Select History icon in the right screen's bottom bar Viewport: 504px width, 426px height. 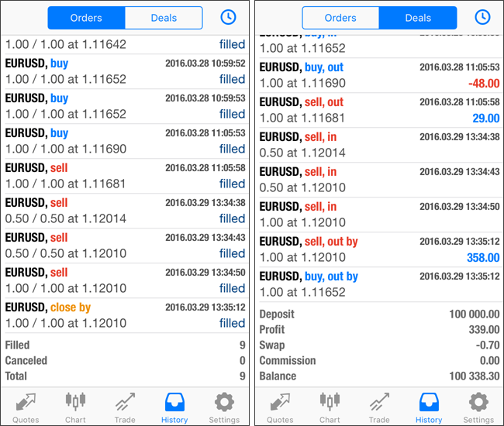429,407
